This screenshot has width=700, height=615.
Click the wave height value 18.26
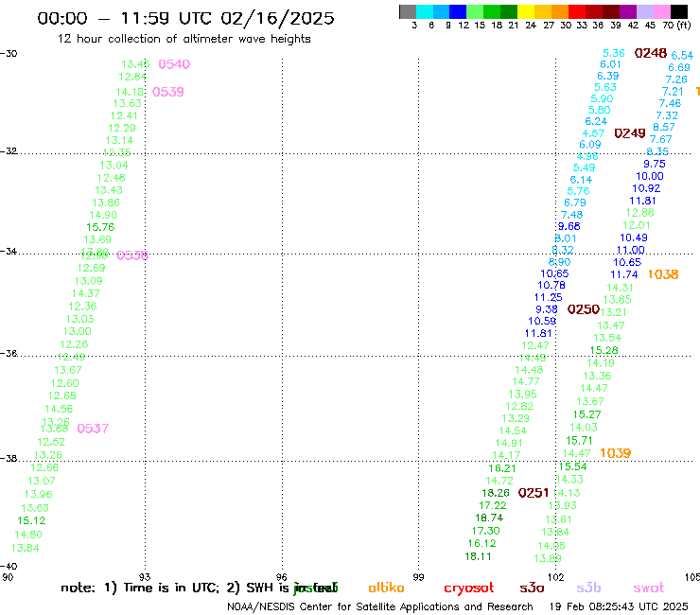496,493
